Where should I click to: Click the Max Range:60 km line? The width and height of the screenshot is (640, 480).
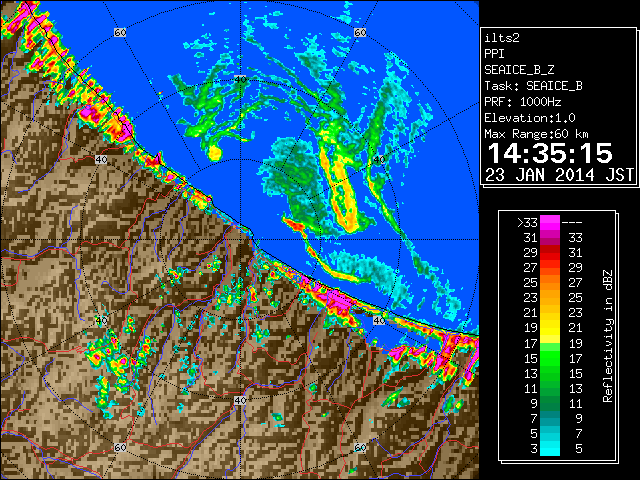tap(536, 134)
